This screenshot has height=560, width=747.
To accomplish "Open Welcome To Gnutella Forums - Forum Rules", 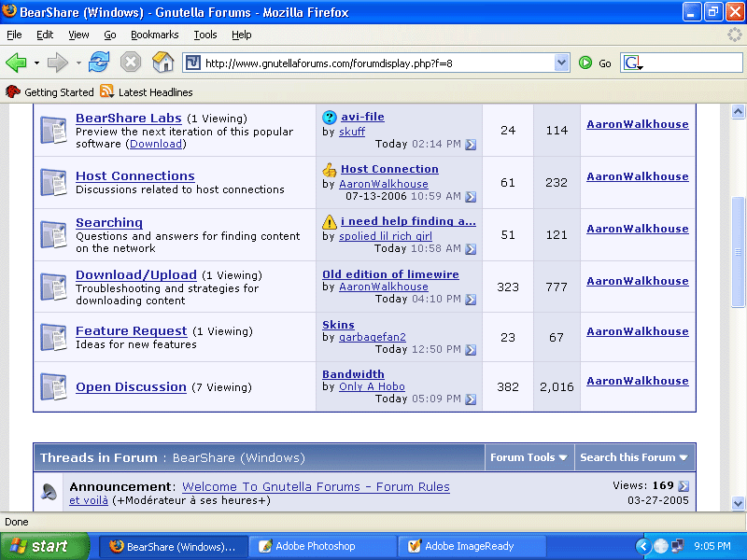I will pyautogui.click(x=316, y=486).
